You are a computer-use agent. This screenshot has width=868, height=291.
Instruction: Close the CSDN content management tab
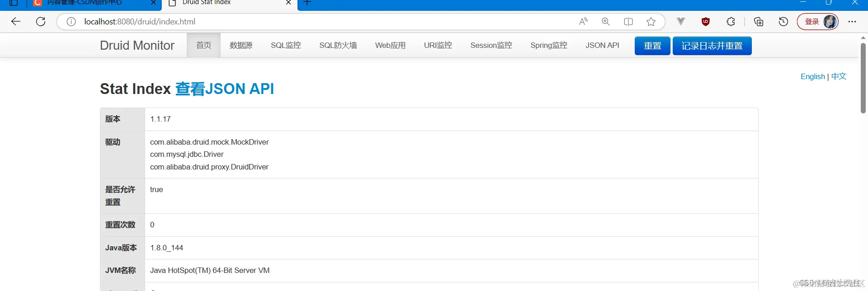[x=153, y=3]
